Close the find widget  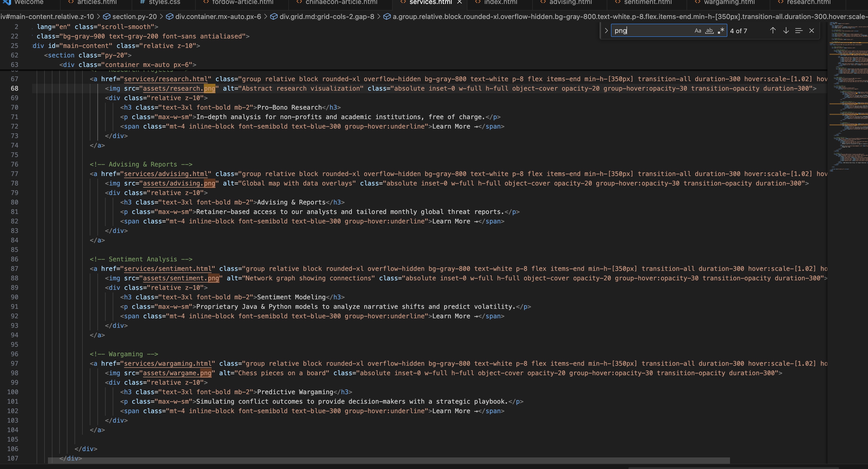[811, 30]
